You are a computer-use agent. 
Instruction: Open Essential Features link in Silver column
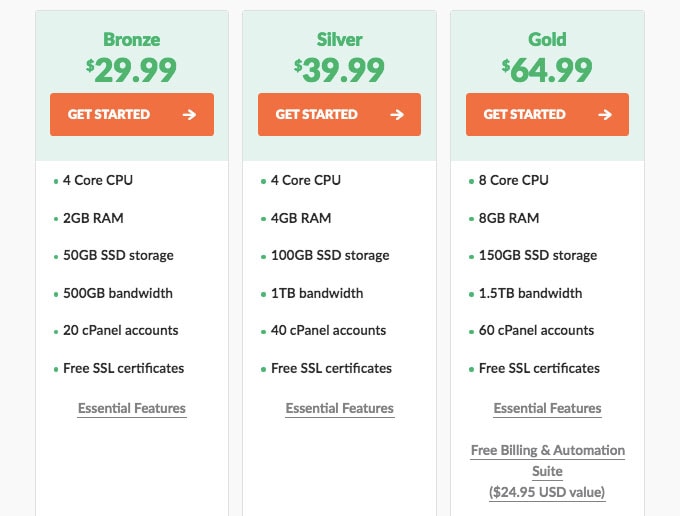point(340,408)
